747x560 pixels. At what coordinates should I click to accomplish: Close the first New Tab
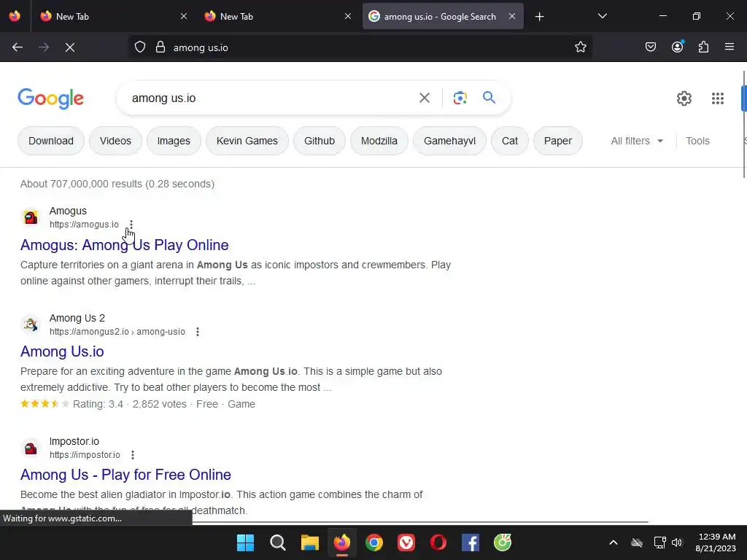(183, 16)
